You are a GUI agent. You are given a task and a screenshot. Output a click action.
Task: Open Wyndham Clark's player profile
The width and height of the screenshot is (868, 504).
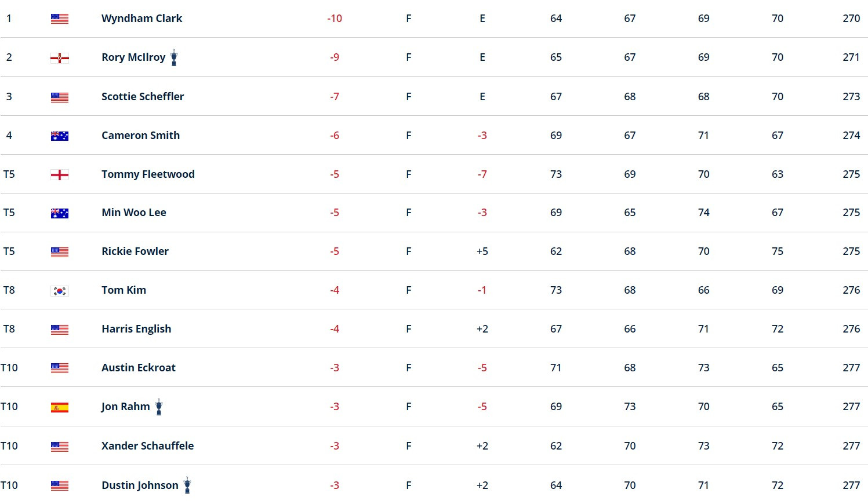tap(141, 19)
